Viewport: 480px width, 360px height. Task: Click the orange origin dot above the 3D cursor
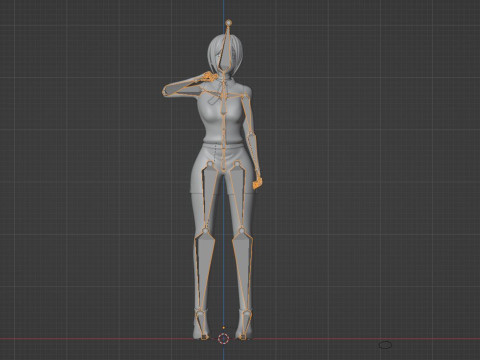(223, 328)
